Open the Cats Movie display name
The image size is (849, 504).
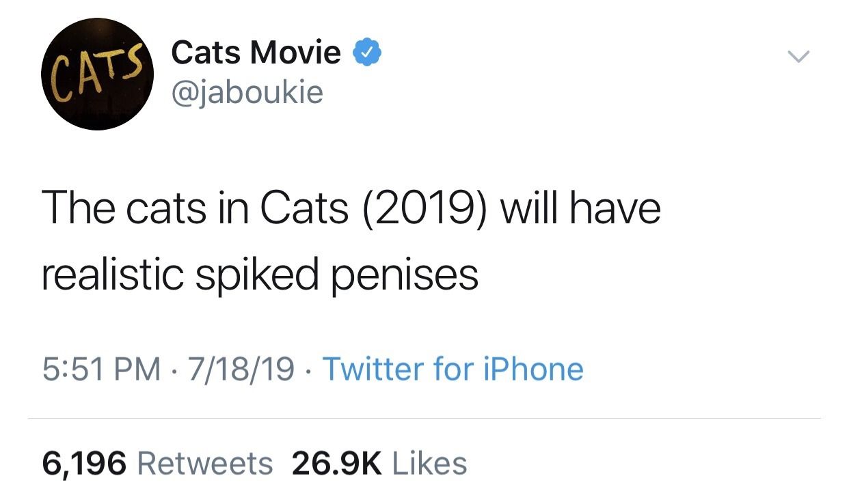(x=256, y=52)
